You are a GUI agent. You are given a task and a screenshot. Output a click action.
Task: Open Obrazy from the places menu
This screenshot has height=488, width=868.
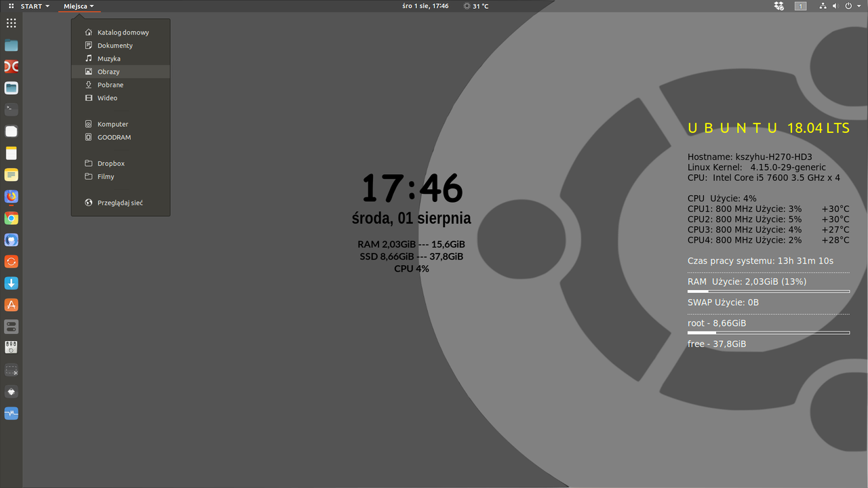coord(121,72)
